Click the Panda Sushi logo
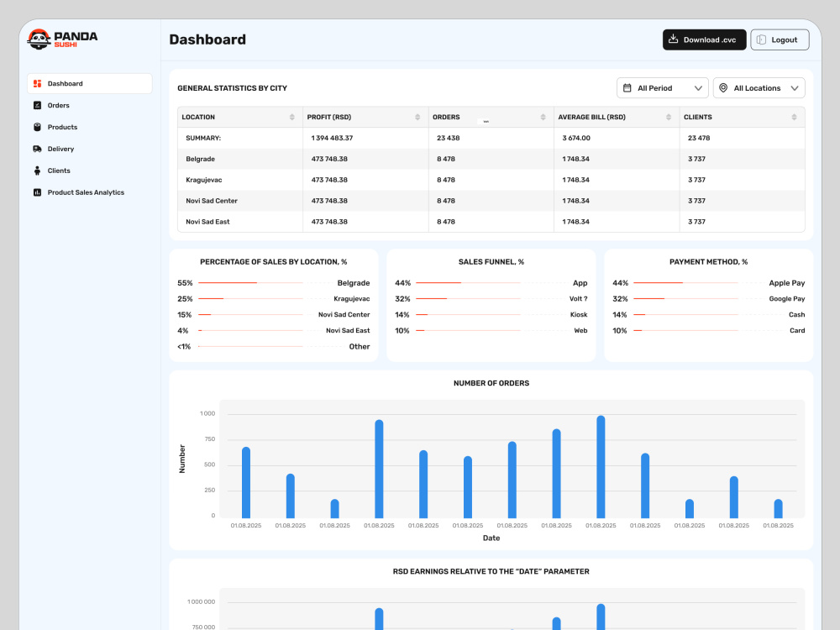This screenshot has width=840, height=630. click(x=63, y=39)
